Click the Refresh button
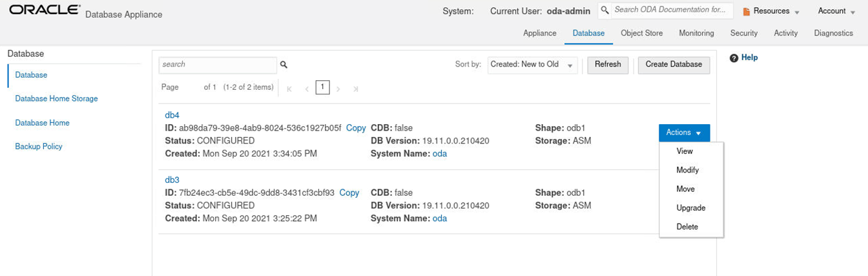This screenshot has height=276, width=868. coord(607,65)
